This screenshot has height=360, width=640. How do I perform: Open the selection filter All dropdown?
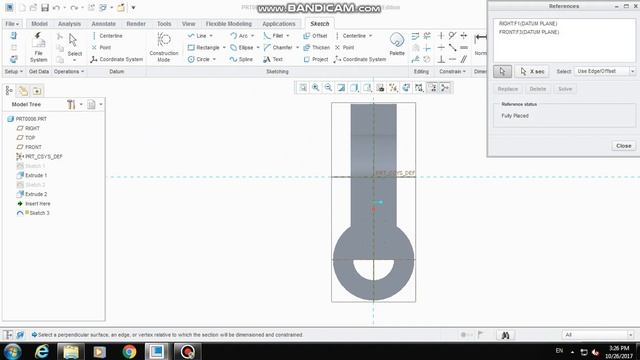pyautogui.click(x=598, y=335)
